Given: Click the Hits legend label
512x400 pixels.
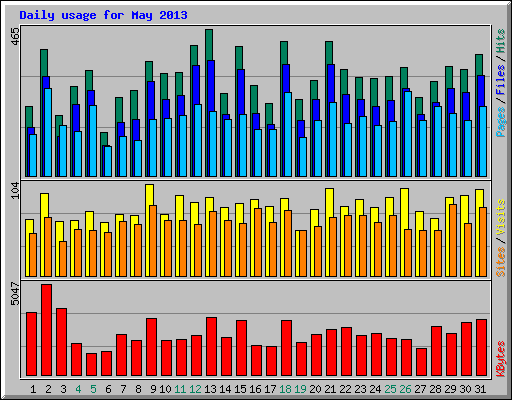Looking at the screenshot, I should 500,41.
